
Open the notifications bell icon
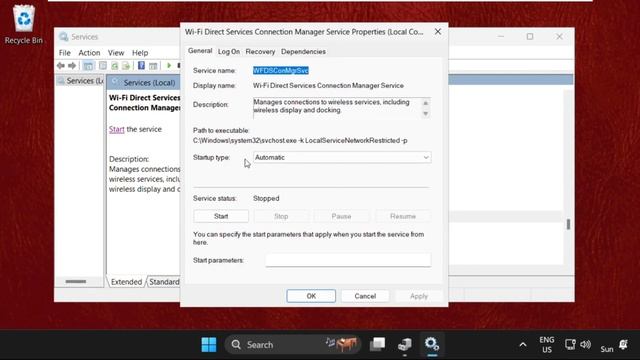[x=623, y=344]
